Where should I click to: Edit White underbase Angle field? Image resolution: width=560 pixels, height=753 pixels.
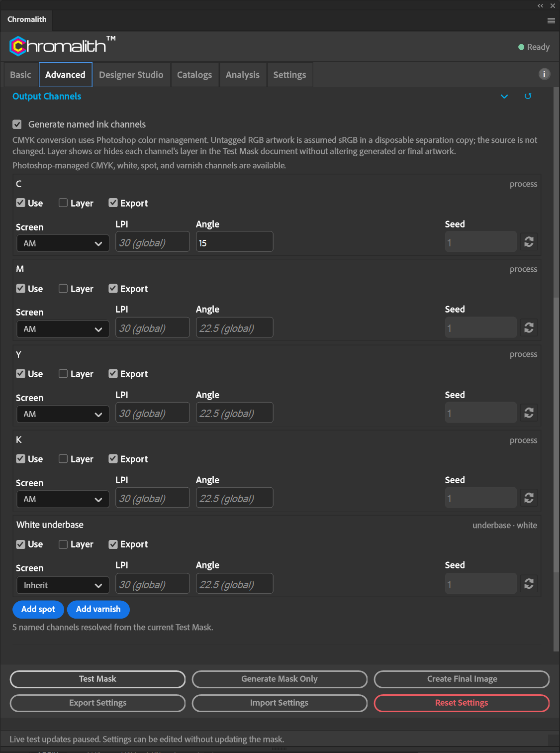[x=234, y=583]
